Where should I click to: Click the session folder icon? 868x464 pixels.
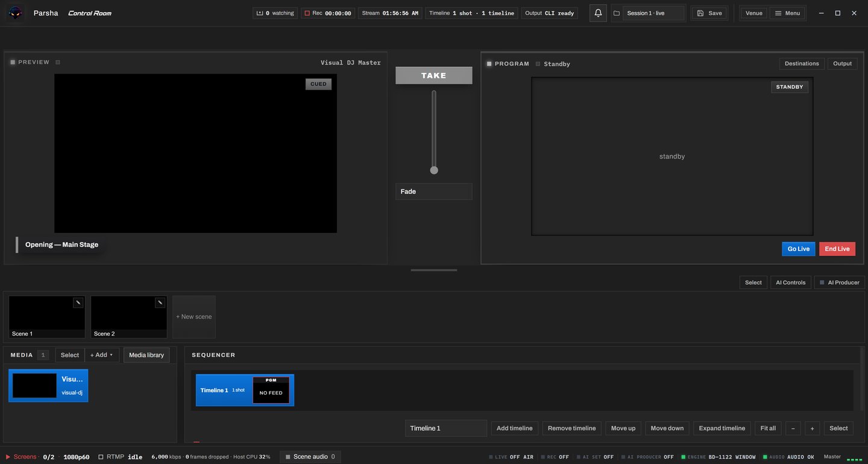[x=617, y=13]
